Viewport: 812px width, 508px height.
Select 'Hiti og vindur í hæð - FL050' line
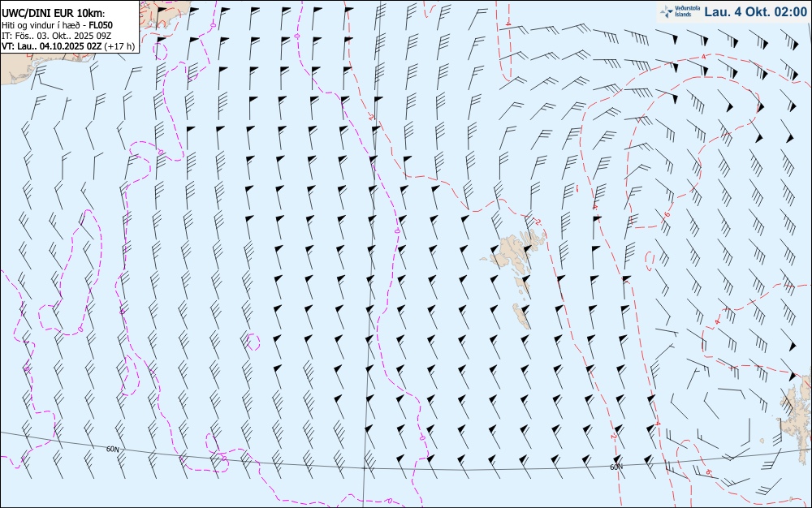(x=57, y=25)
